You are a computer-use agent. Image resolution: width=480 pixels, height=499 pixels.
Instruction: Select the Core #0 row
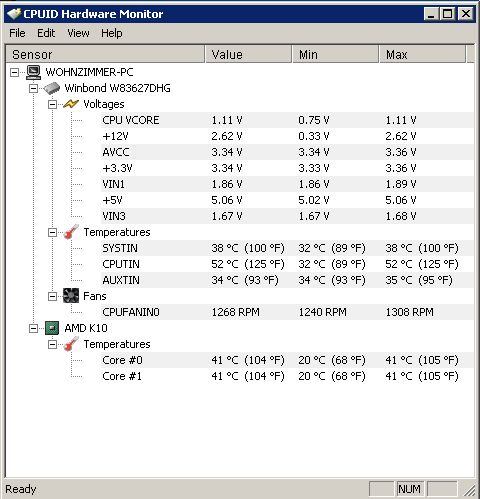[x=287, y=360]
